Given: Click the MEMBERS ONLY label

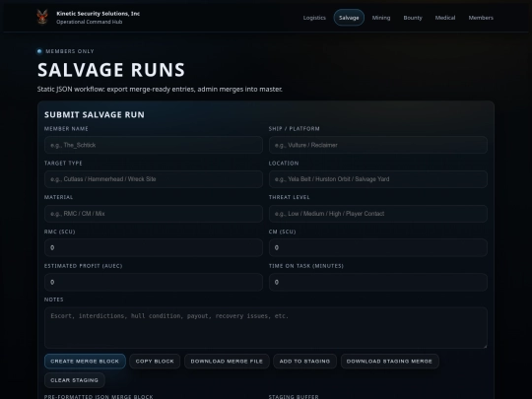Looking at the screenshot, I should click(x=70, y=51).
